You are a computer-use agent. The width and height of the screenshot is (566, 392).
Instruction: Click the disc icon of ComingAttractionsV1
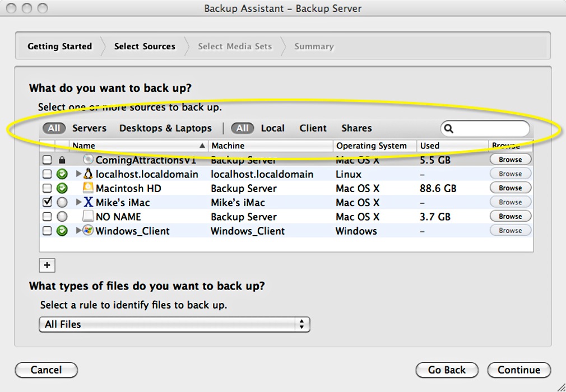coord(88,159)
